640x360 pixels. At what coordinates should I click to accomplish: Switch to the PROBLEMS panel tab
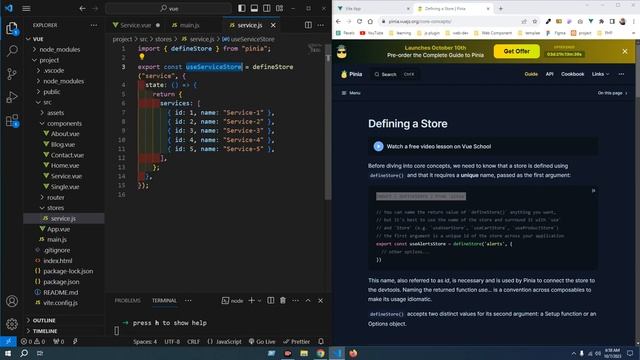(127, 300)
